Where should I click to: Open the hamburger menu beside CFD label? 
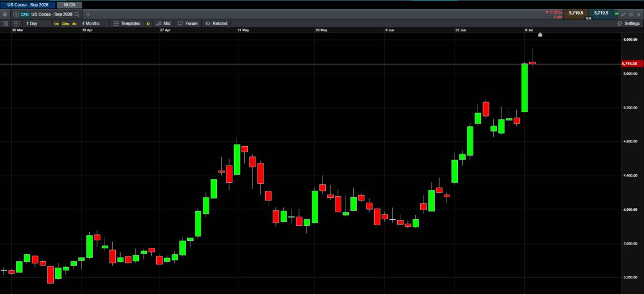point(5,15)
